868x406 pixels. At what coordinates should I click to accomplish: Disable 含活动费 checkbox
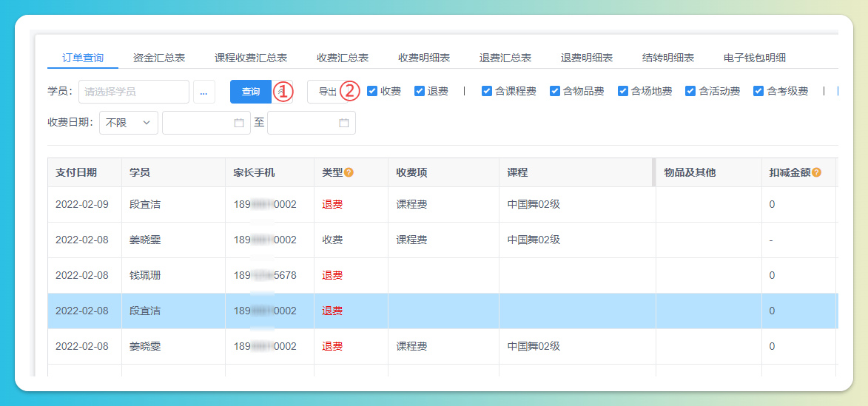[690, 91]
